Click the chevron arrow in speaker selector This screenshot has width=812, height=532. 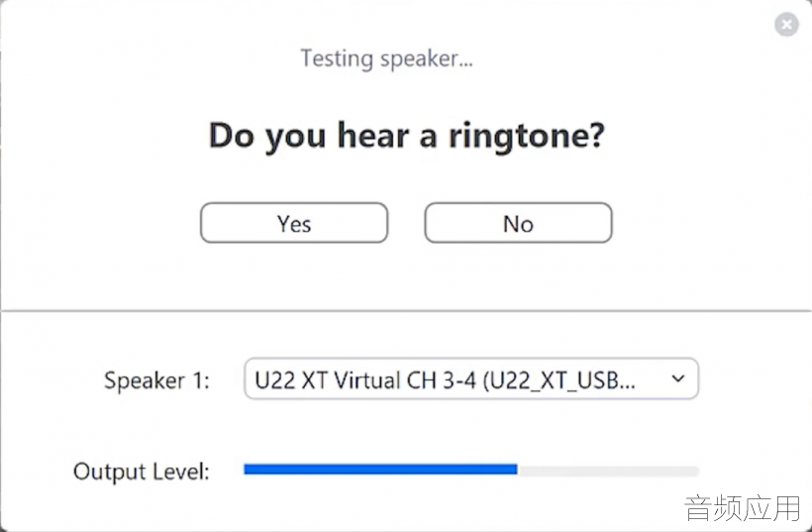tap(678, 378)
